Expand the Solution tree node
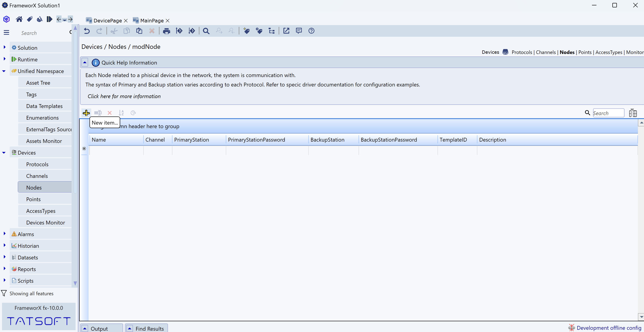Image resolution: width=644 pixels, height=332 pixels. pyautogui.click(x=4, y=47)
